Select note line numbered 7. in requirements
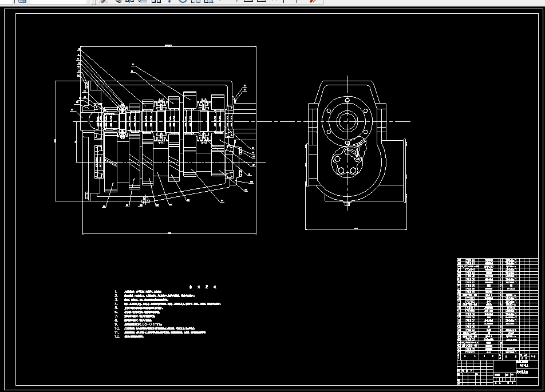Viewport: 545px width, 392px height. tap(135, 316)
